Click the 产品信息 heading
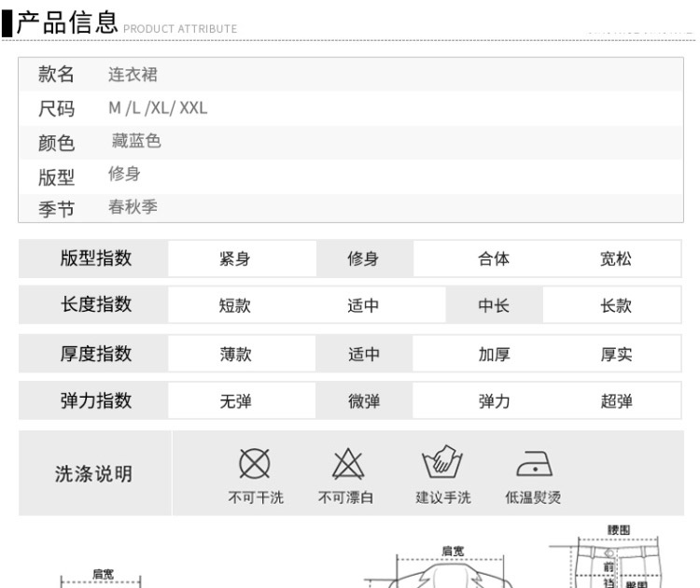 point(67,22)
